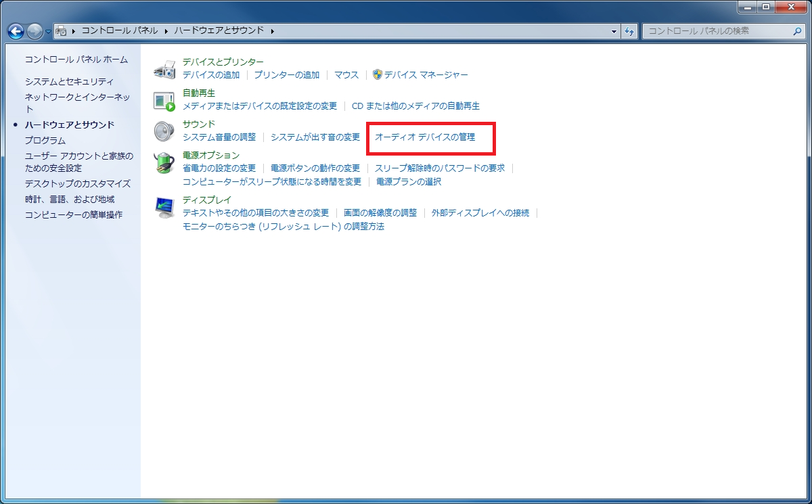The width and height of the screenshot is (812, 504).
Task: Click the Back navigation arrow button
Action: pos(16,31)
